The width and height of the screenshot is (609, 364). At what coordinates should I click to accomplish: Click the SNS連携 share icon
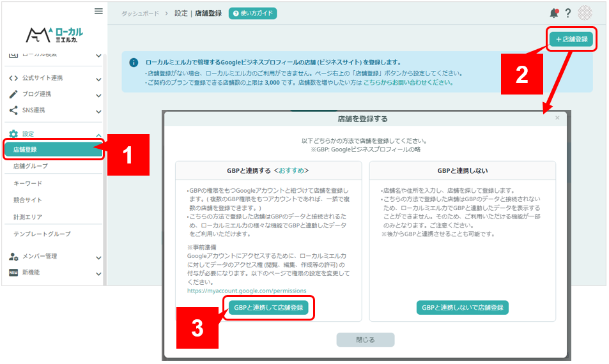point(13,110)
